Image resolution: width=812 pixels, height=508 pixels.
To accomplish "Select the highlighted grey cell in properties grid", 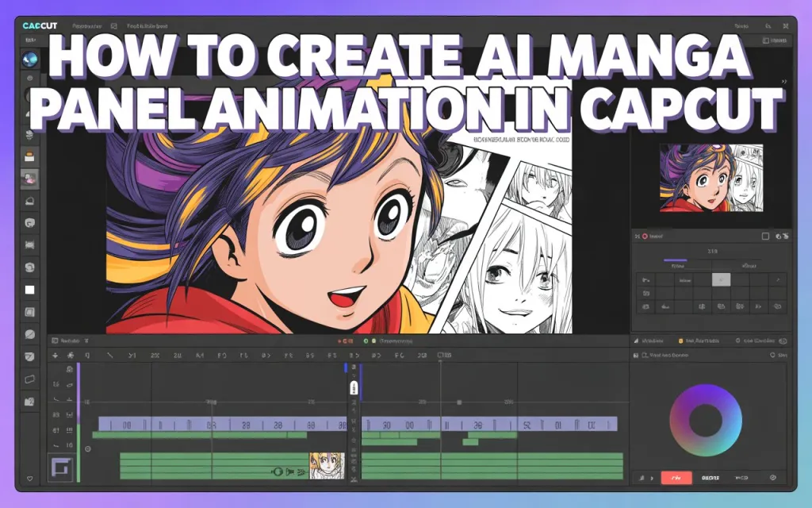I will pos(722,280).
